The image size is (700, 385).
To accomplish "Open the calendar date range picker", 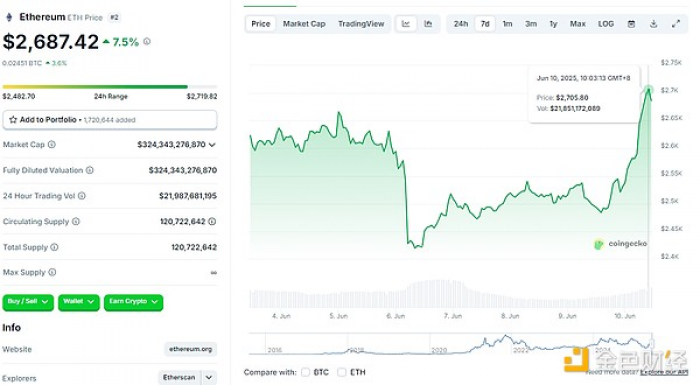I will point(631,24).
